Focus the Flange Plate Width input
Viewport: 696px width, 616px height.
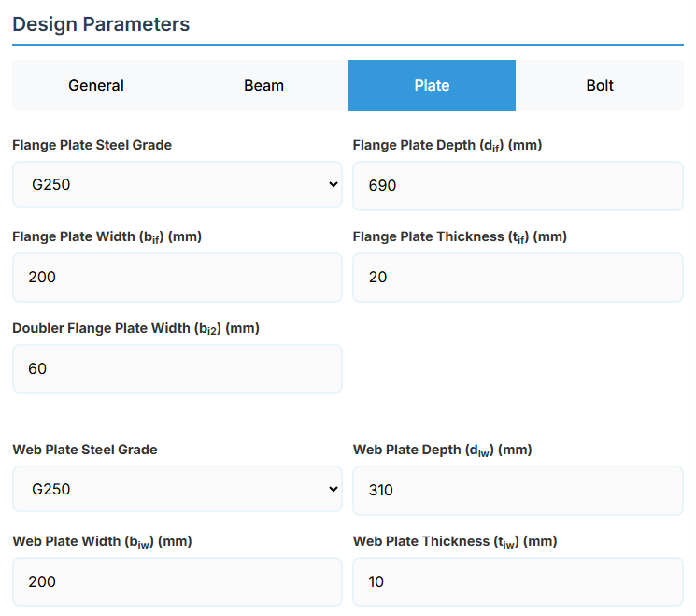178,278
